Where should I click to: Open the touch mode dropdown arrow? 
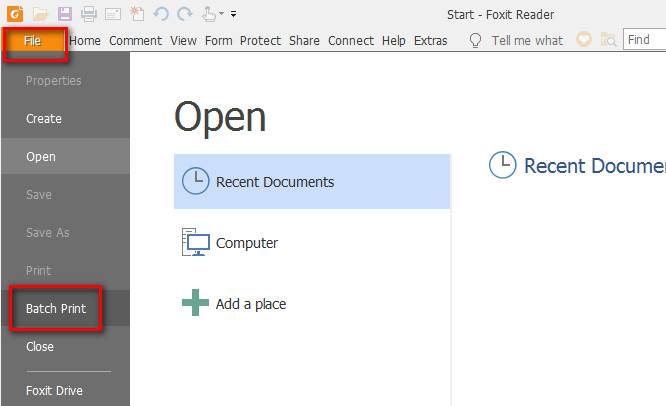click(x=221, y=14)
